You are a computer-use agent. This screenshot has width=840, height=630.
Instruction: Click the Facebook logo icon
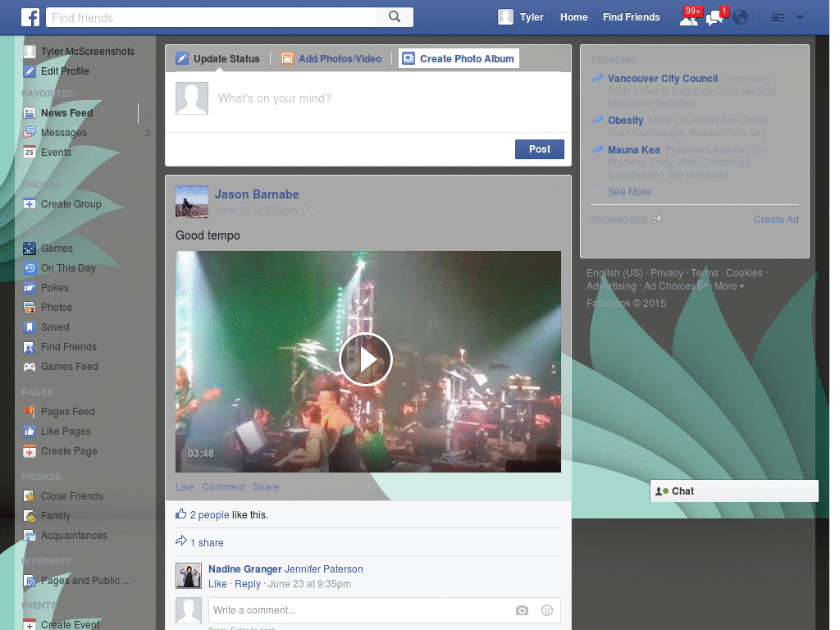point(30,17)
